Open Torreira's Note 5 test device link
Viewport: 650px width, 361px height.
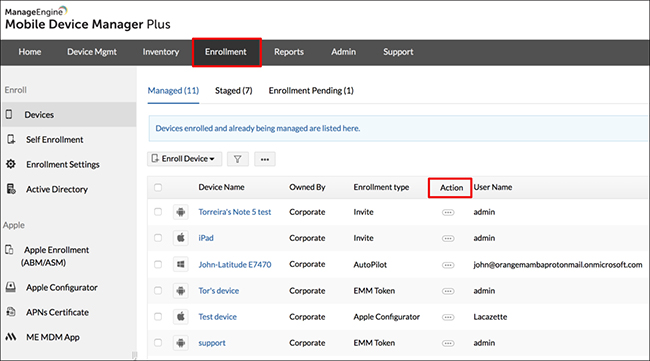(235, 212)
